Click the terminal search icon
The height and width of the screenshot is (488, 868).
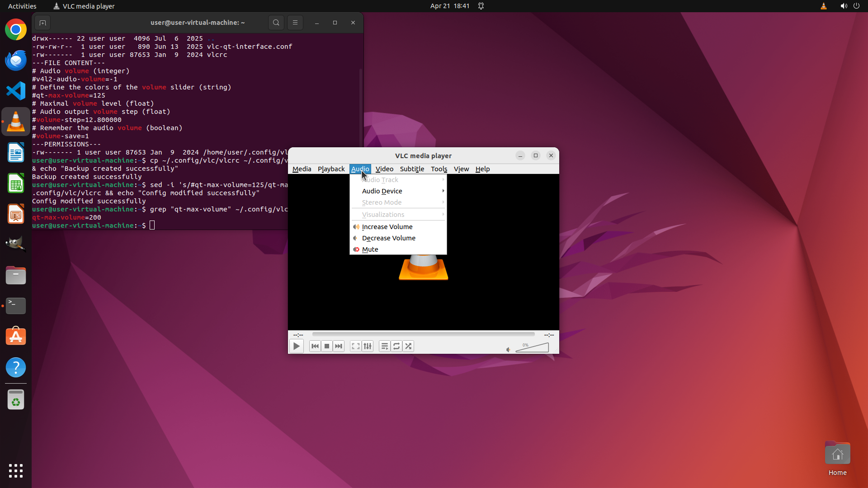click(x=276, y=23)
